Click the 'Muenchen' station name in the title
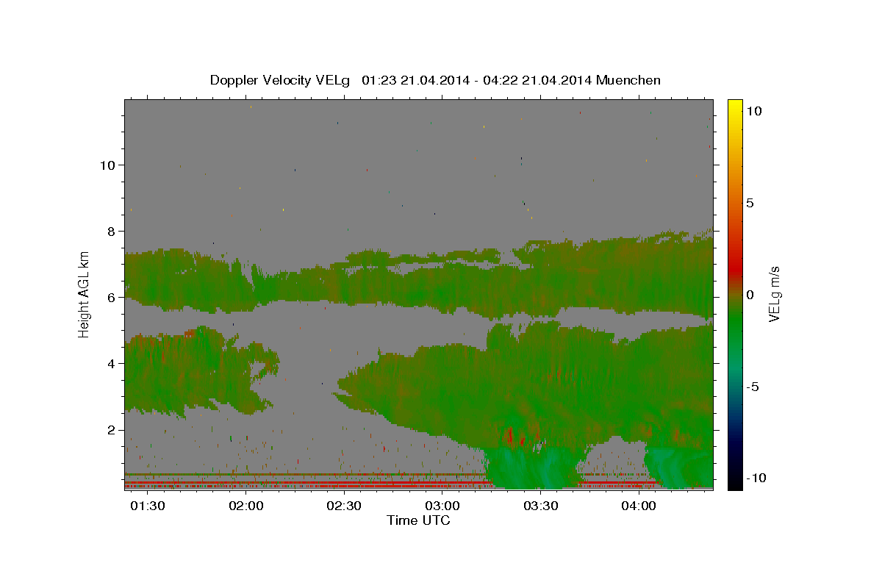 click(x=629, y=80)
